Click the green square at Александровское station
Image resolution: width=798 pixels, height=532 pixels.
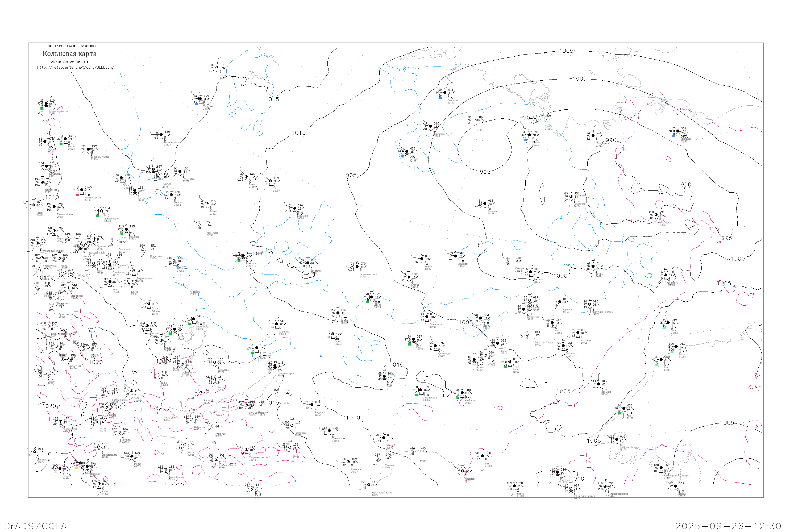(x=42, y=108)
